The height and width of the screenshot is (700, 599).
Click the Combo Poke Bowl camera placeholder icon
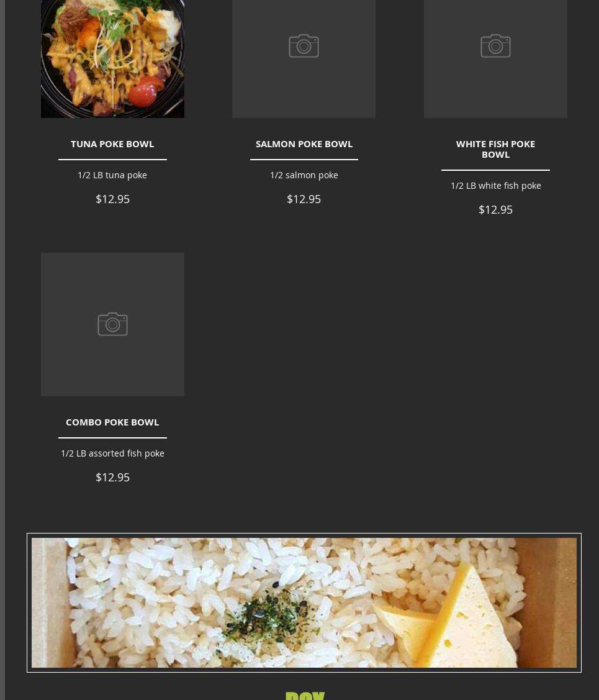tap(112, 324)
